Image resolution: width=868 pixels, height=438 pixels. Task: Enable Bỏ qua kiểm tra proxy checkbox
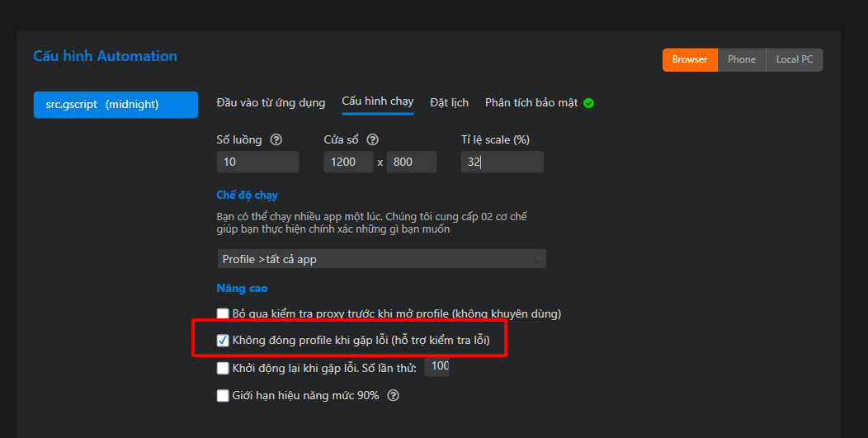click(223, 313)
